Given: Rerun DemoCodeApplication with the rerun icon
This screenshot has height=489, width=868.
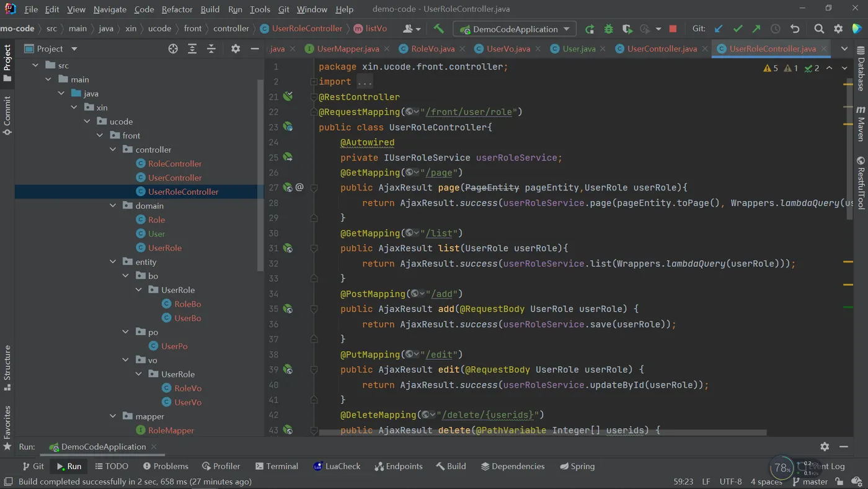Looking at the screenshot, I should click(590, 29).
